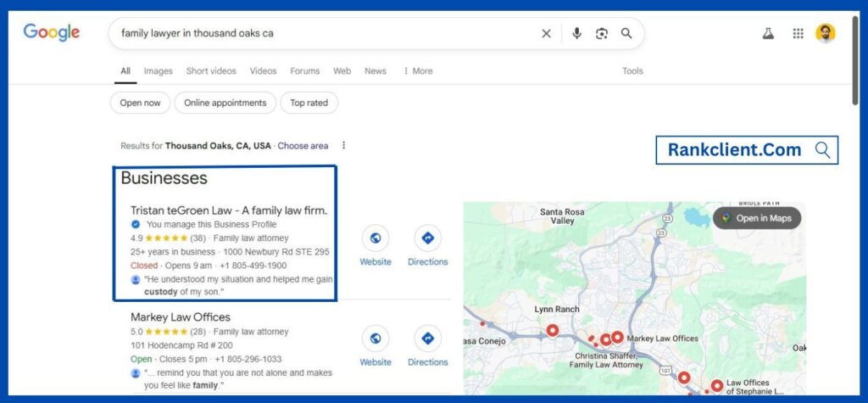Open the Google apps grid
Screen dimensions: 868x403
(798, 33)
